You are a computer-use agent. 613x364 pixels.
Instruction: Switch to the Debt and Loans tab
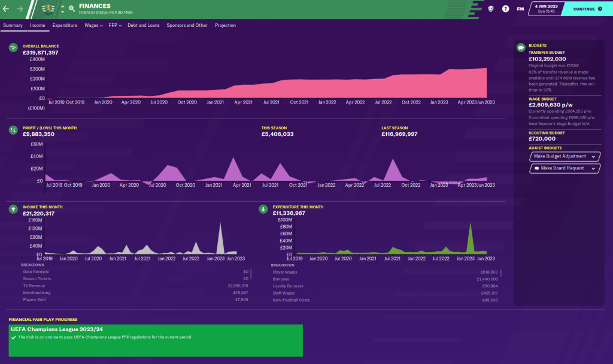pyautogui.click(x=144, y=26)
